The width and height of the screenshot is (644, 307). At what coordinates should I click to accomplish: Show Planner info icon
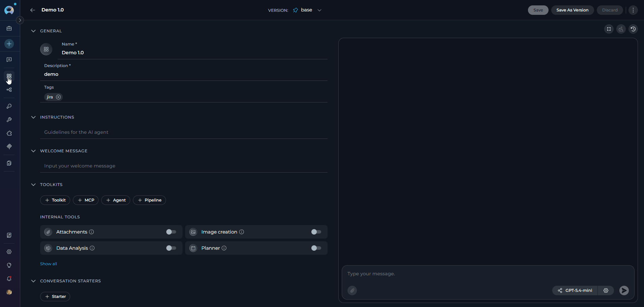tap(224, 248)
